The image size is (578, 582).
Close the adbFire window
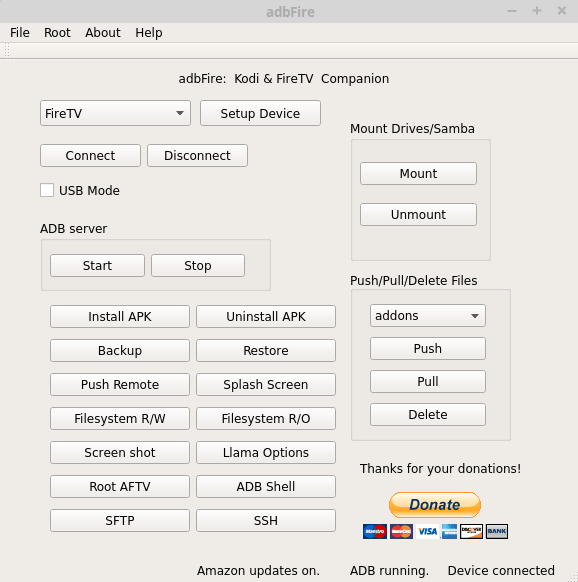(562, 11)
